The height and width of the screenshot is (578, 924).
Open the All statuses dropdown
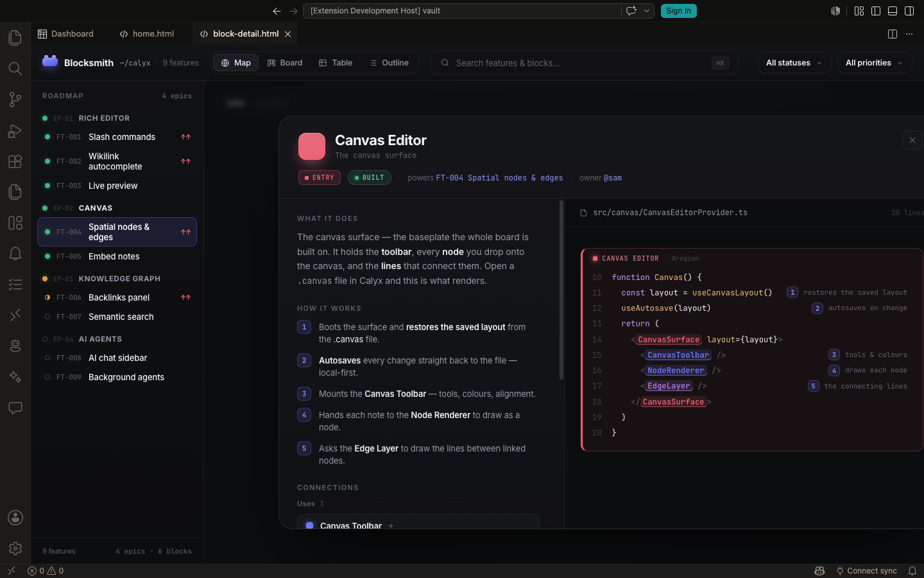[794, 63]
